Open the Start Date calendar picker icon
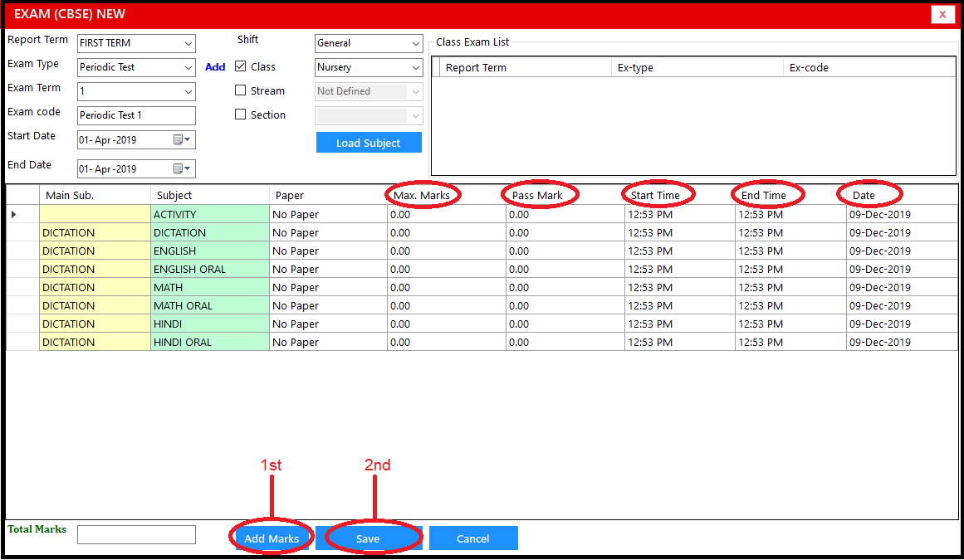The height and width of the screenshot is (560, 964). (x=182, y=140)
